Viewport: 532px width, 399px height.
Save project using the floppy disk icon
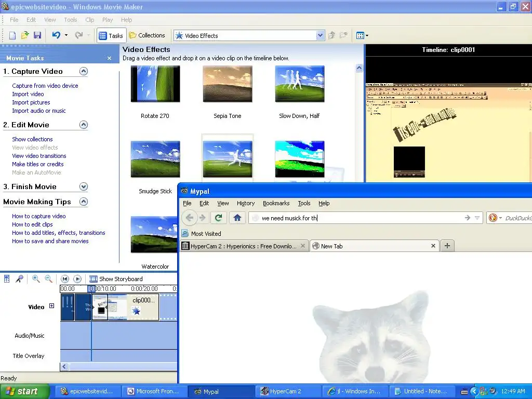pyautogui.click(x=37, y=35)
